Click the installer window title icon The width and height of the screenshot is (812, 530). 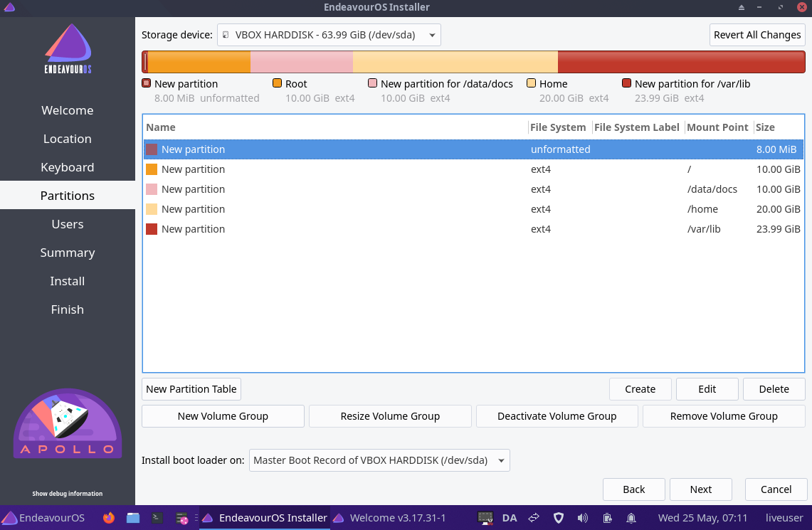[x=9, y=7]
